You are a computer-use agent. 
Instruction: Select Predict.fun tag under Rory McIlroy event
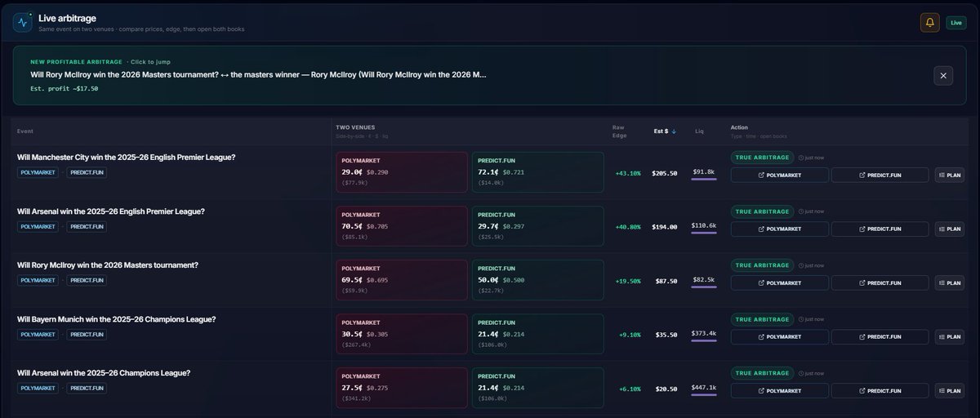87,281
